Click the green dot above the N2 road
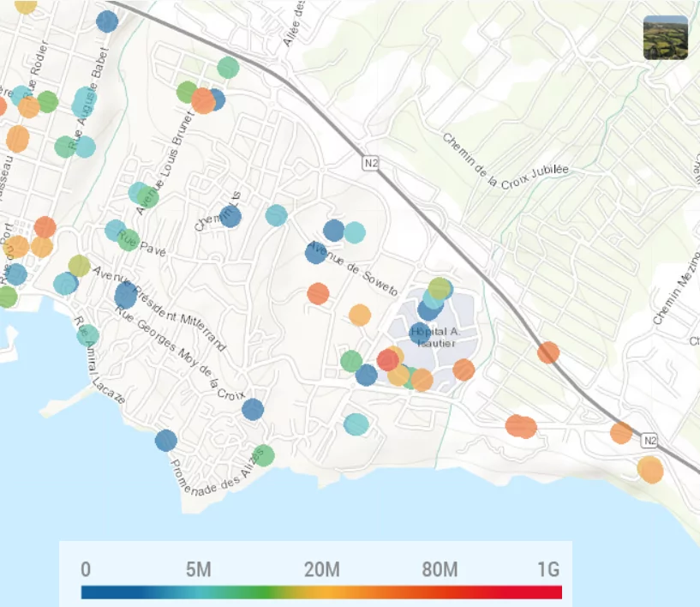 tap(228, 68)
